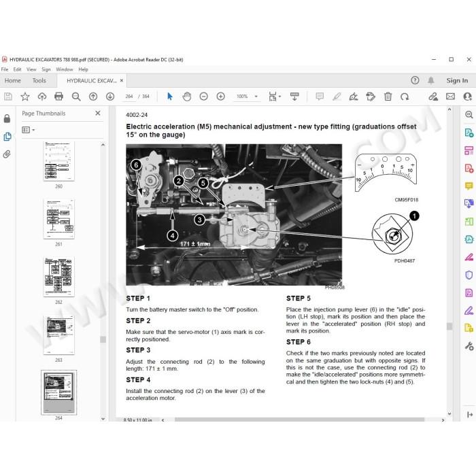Go to next page arrow
This screenshot has width=476, height=476.
[110, 97]
